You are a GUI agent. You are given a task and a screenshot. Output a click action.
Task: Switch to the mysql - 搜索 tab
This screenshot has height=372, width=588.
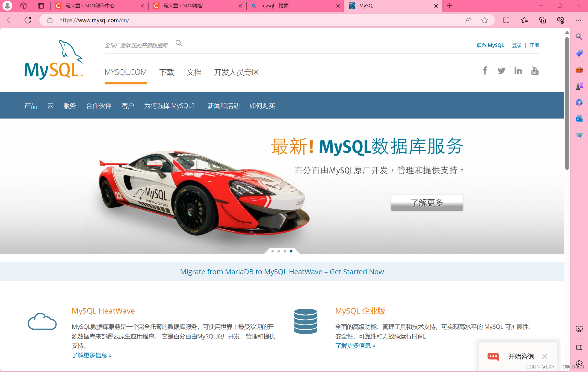(x=274, y=6)
